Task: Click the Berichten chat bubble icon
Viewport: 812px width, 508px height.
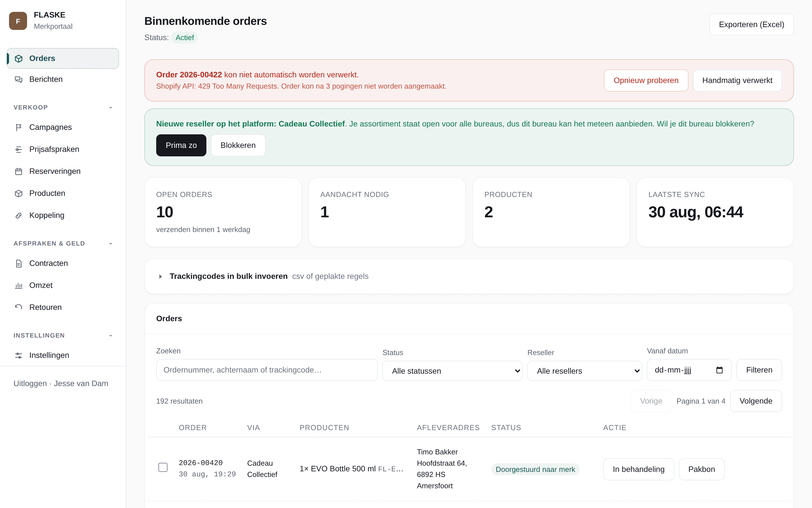Action: click(x=19, y=79)
